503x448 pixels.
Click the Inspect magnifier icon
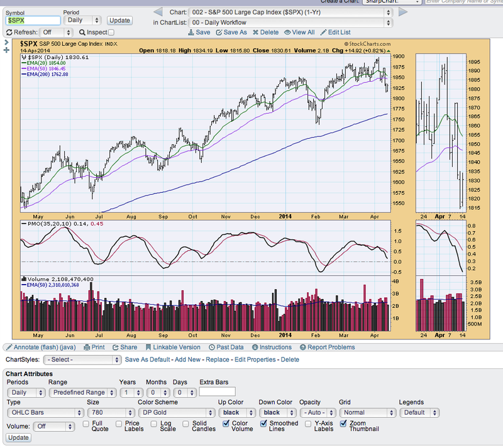(82, 33)
